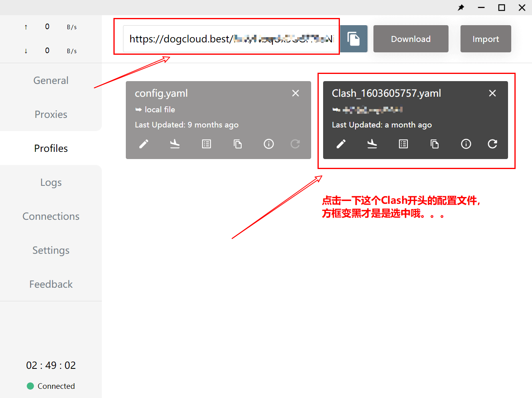The image size is (532, 398).
Task: Open the General tab
Action: click(51, 80)
